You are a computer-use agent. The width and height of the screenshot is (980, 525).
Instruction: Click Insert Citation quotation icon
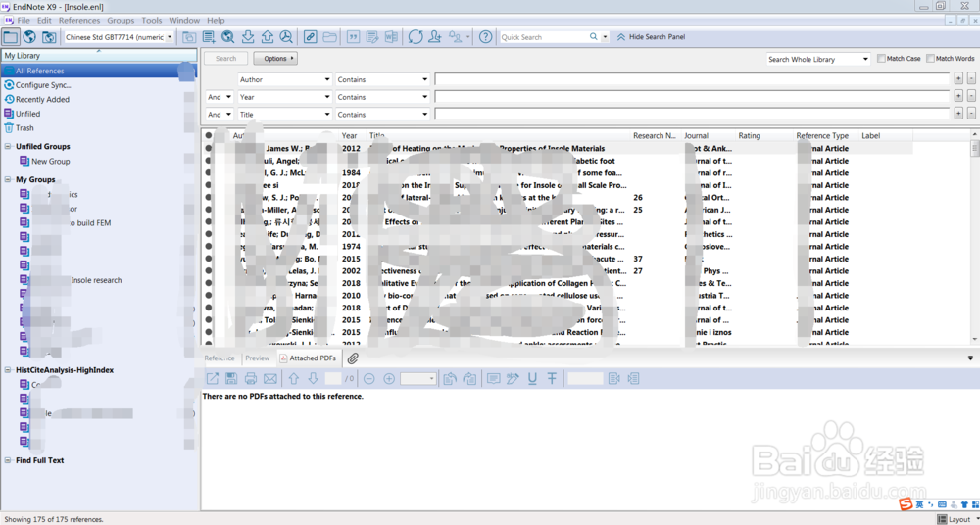tap(353, 37)
